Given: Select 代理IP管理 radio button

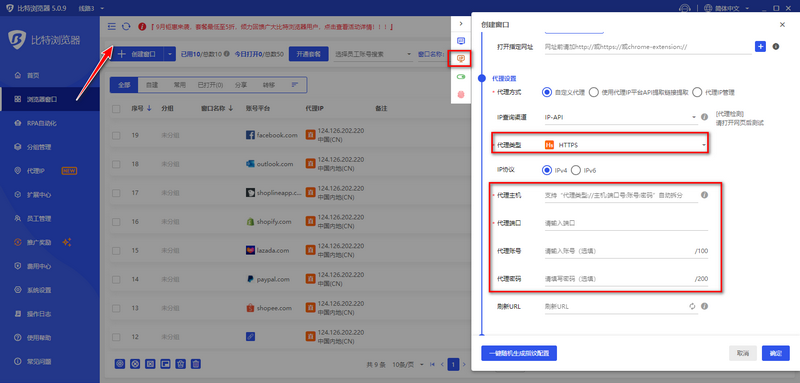Looking at the screenshot, I should click(697, 92).
